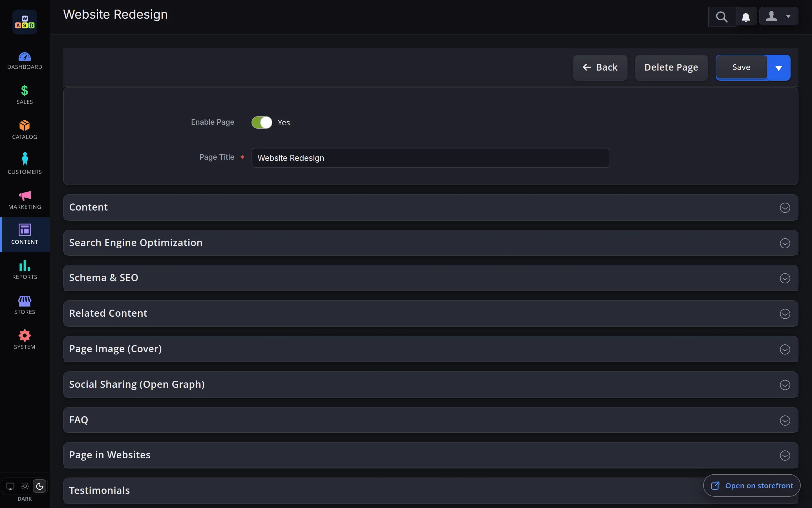Switch to system theme monitor icon

pyautogui.click(x=10, y=486)
